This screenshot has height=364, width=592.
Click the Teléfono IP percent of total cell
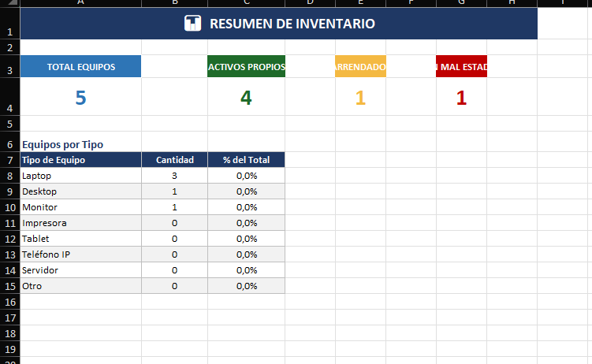(246, 254)
